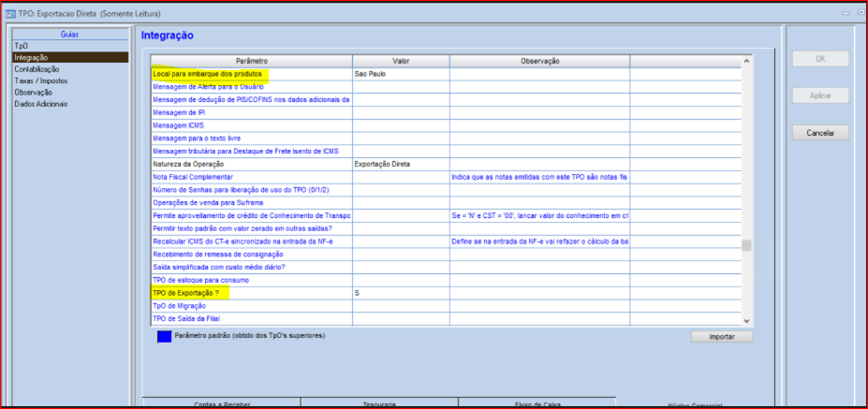Image resolution: width=868 pixels, height=409 pixels.
Task: Select Contabilização in the Guias list
Action: [x=37, y=69]
